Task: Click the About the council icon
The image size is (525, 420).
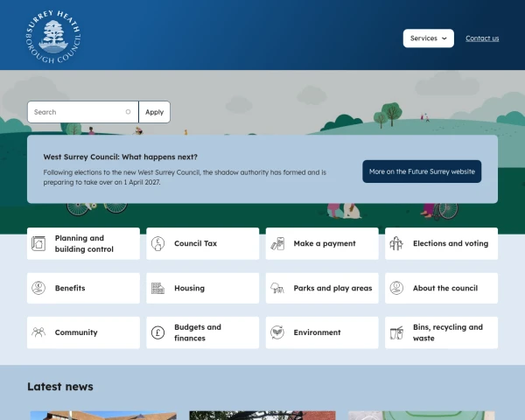Action: pos(396,288)
